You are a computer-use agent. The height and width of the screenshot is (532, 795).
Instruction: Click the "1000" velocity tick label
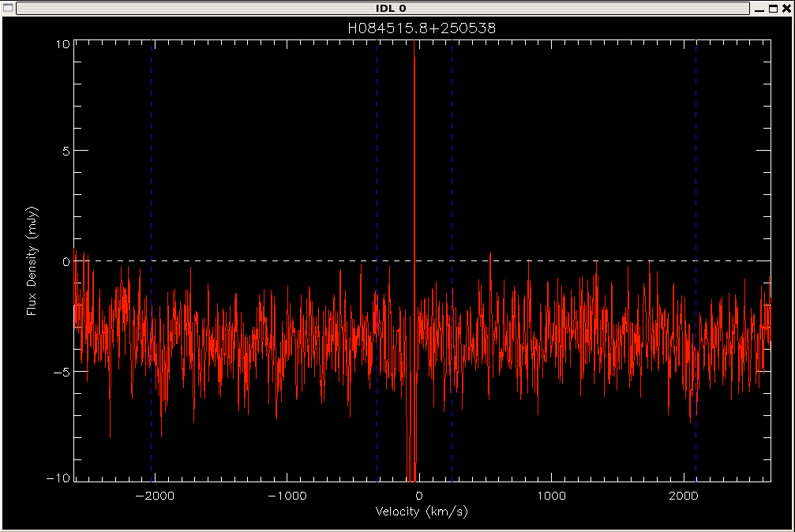pyautogui.click(x=552, y=496)
